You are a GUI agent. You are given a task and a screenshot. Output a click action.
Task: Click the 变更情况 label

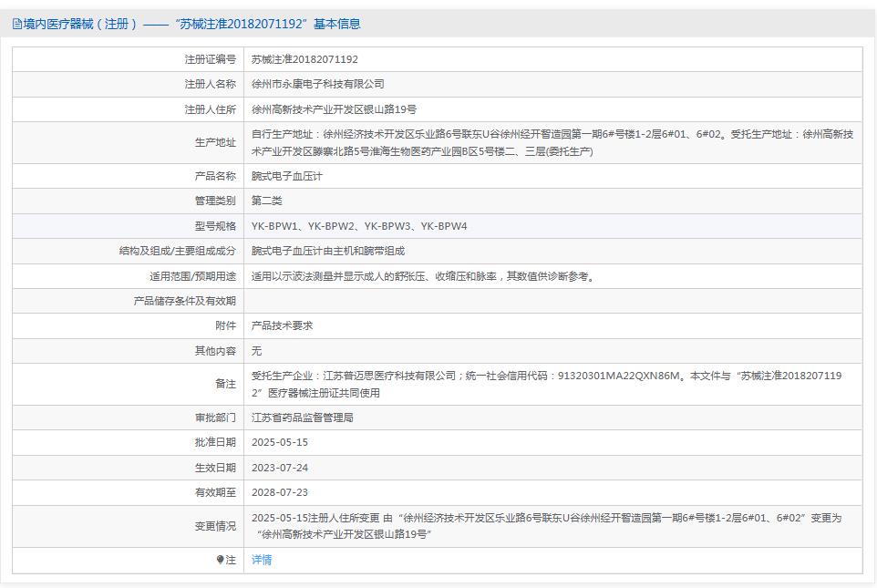pos(215,526)
